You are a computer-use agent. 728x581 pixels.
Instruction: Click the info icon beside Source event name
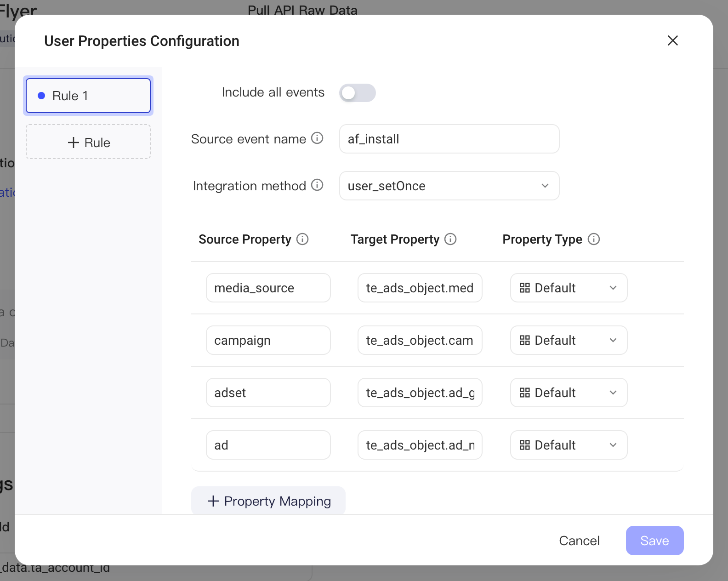317,138
